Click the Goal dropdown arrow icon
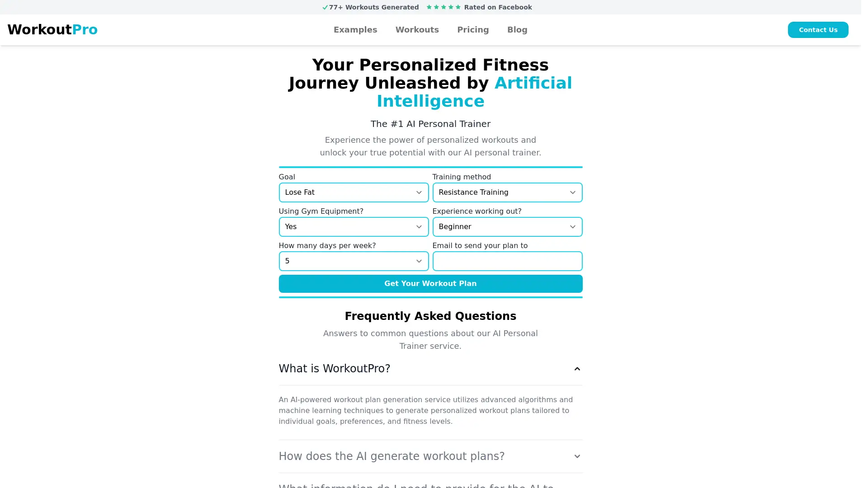Viewport: 868px width, 488px height. click(419, 192)
